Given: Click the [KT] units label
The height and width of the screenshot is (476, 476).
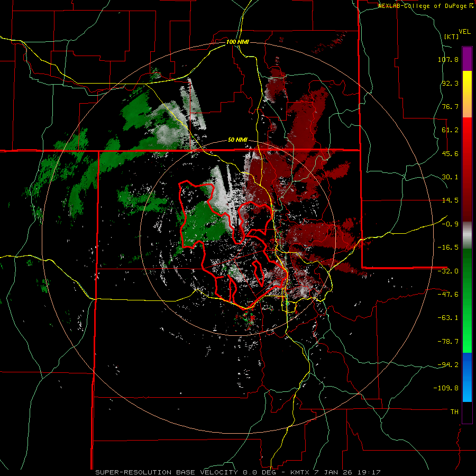Looking at the screenshot, I should (x=452, y=36).
